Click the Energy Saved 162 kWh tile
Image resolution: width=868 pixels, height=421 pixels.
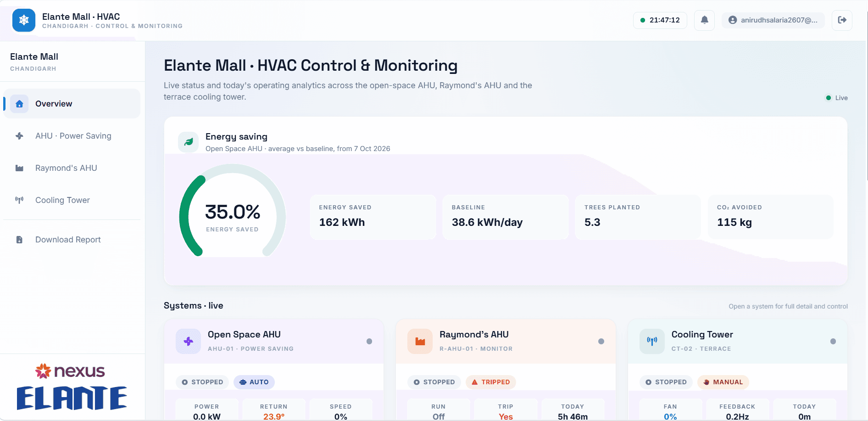[373, 217]
